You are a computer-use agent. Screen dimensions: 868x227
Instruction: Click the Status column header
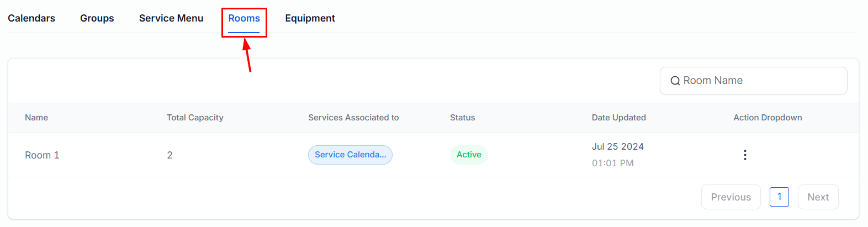coord(462,118)
